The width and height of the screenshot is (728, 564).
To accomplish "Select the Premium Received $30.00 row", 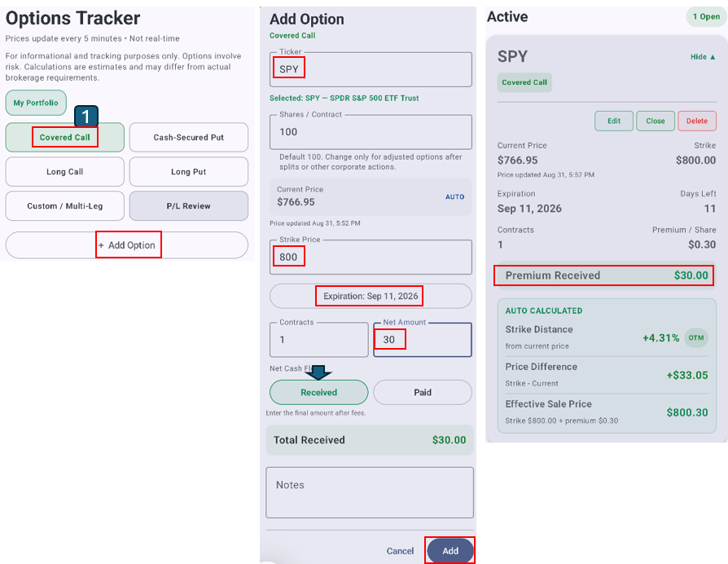I will (x=607, y=275).
